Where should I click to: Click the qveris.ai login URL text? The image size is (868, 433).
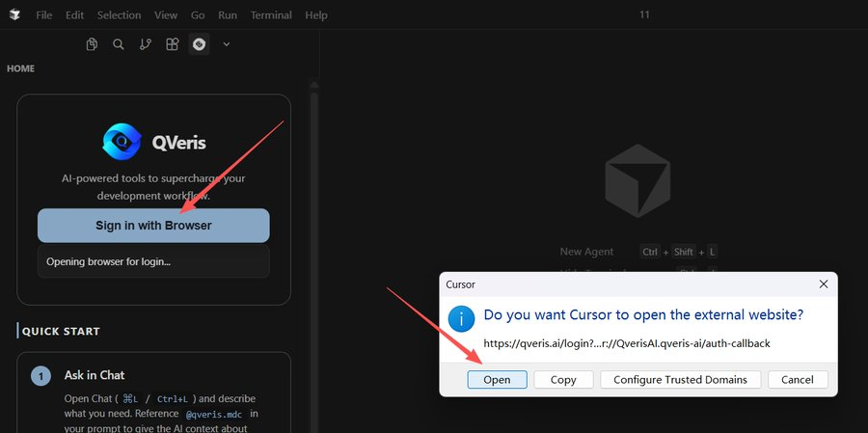[627, 343]
